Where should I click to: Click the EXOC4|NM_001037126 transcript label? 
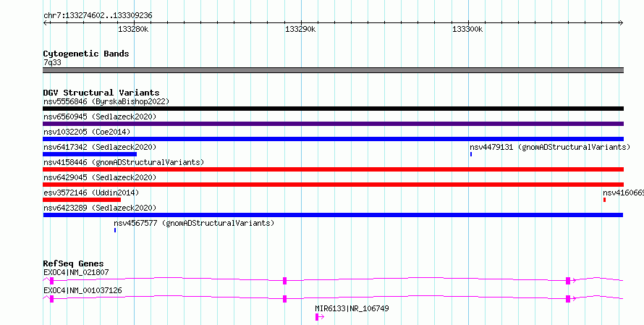[82, 290]
